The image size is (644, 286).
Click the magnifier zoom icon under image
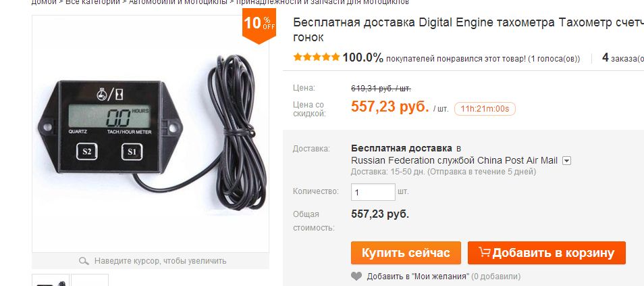pos(84,261)
